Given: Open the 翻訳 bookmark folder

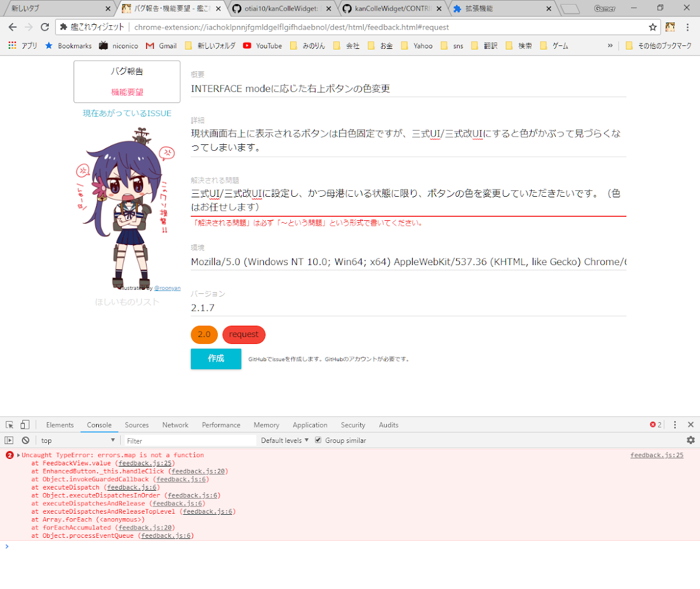Looking at the screenshot, I should tap(485, 45).
